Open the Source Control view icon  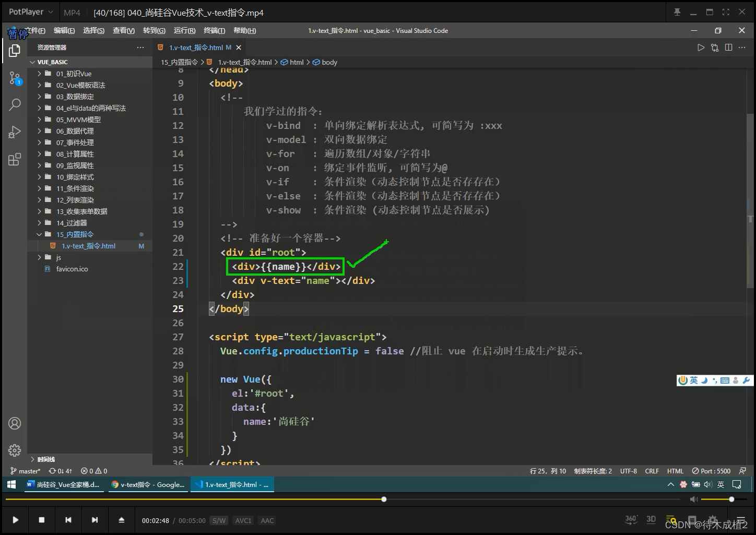coord(15,78)
